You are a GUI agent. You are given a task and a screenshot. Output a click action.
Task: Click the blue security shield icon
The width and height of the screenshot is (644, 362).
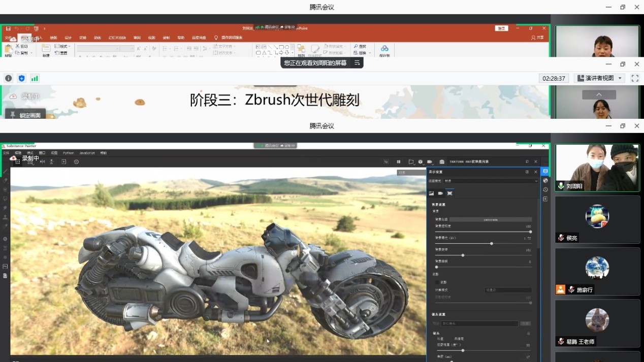point(21,78)
